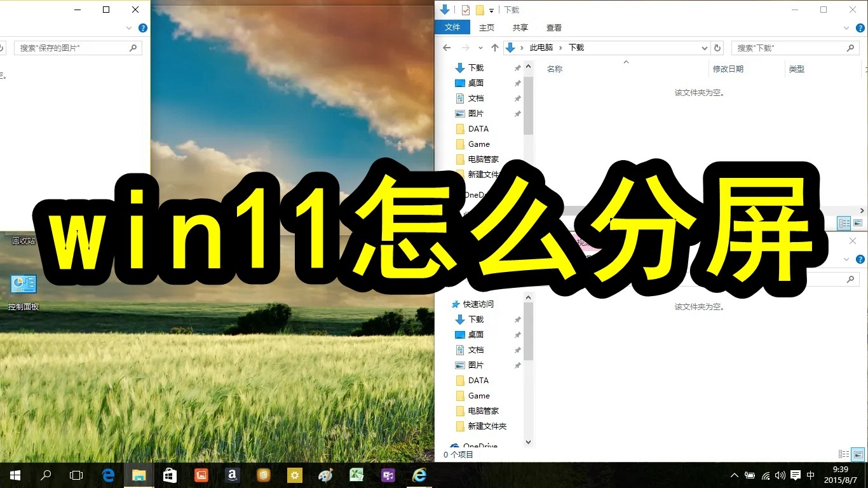Click Properties icon in upper window title bar
868x488 pixels.
click(466, 10)
